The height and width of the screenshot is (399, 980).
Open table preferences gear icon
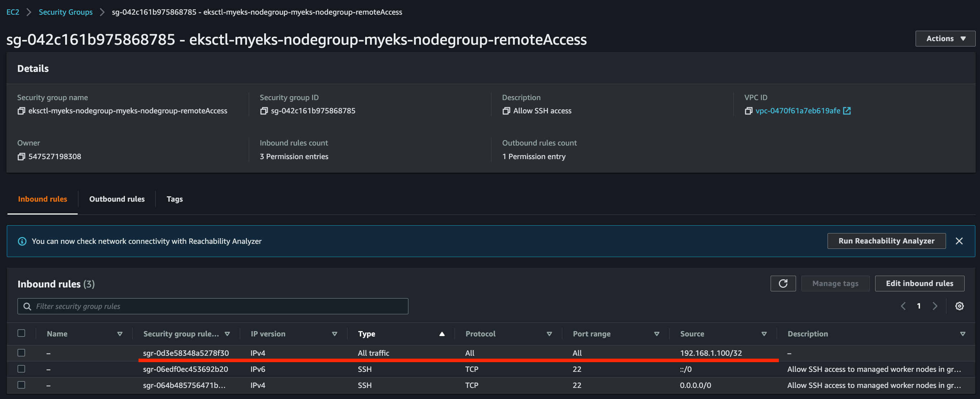pos(959,306)
